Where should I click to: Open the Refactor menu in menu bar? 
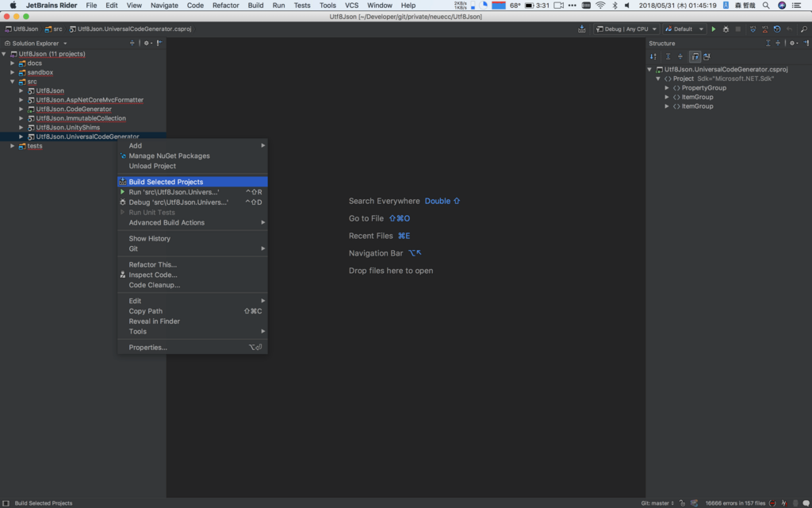[x=226, y=6]
